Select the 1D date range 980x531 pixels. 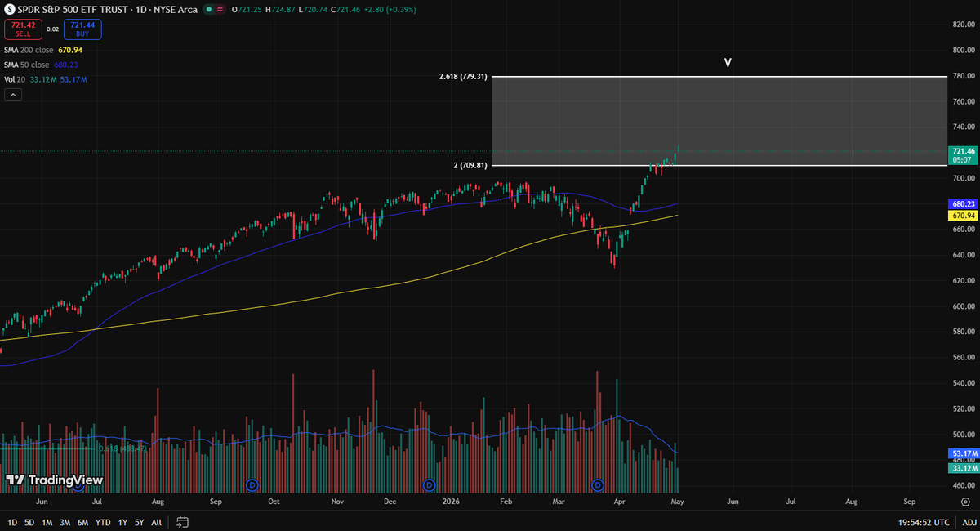pyautogui.click(x=11, y=521)
